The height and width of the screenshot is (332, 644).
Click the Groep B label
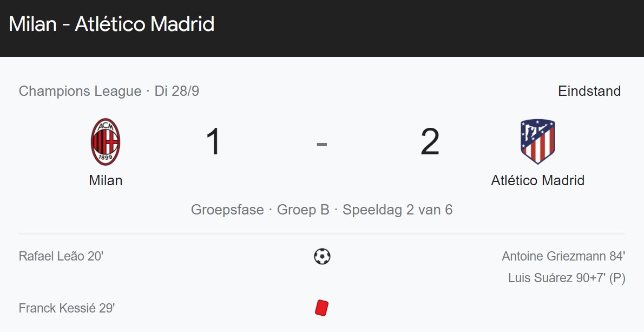click(x=303, y=210)
